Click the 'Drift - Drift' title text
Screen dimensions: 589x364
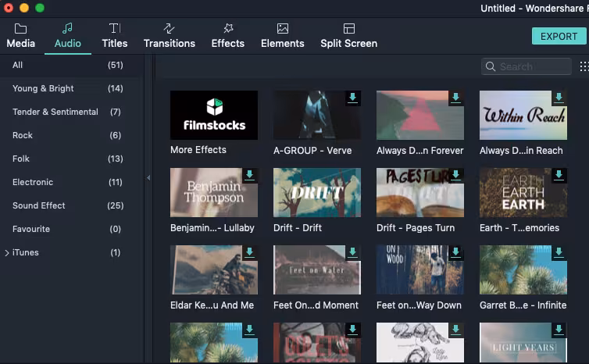click(298, 228)
